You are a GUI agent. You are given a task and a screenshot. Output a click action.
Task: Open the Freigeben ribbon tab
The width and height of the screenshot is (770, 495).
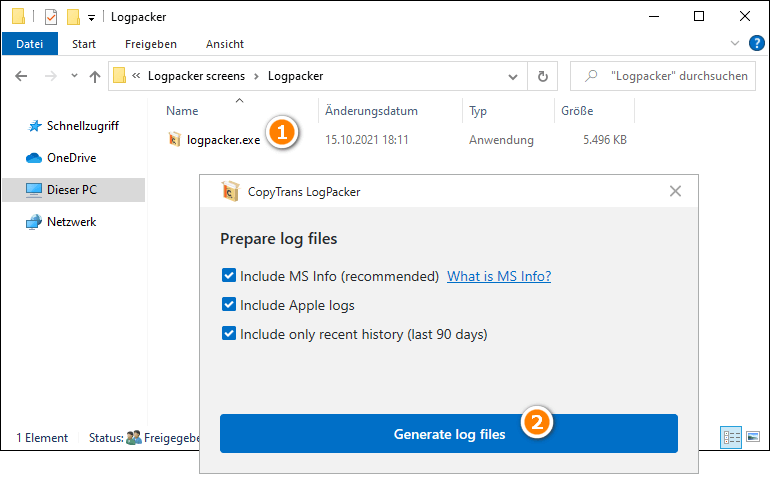(x=151, y=44)
